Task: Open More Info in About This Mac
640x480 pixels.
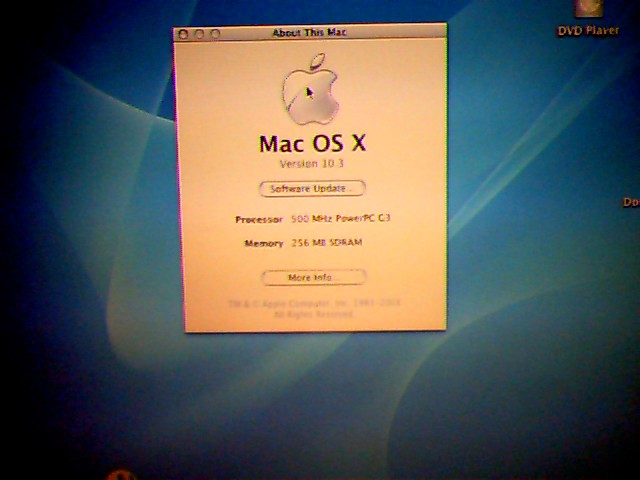Action: [x=314, y=278]
